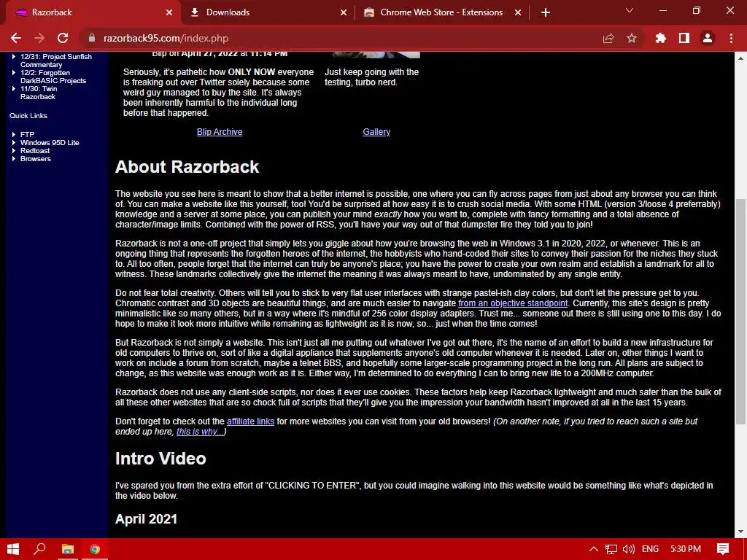Viewport: 747px width, 560px height.
Task: Open a new tab with the plus button
Action: 546,12
